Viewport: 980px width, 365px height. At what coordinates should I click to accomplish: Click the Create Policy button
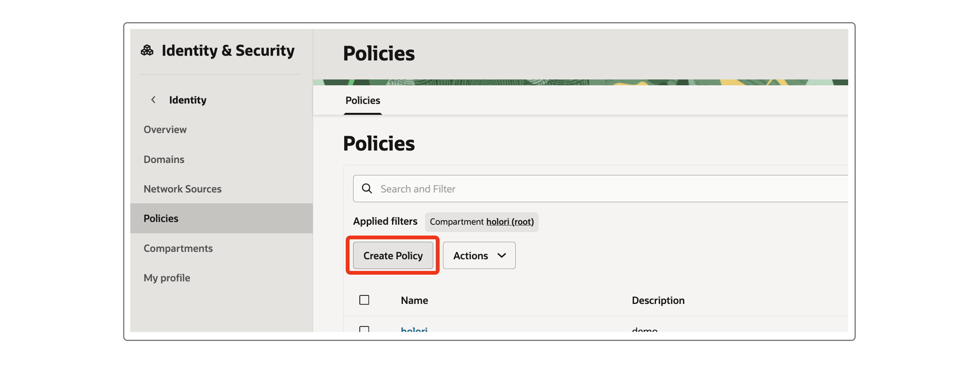click(x=392, y=255)
